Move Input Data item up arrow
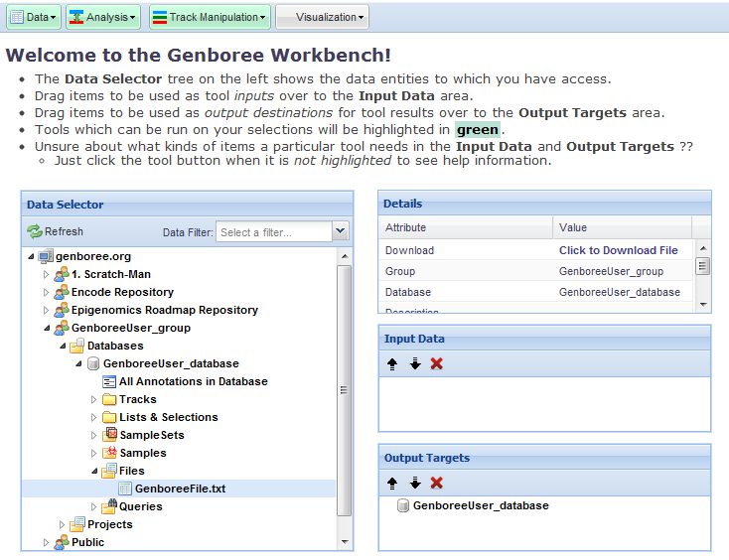The width and height of the screenshot is (729, 560). tap(393, 363)
